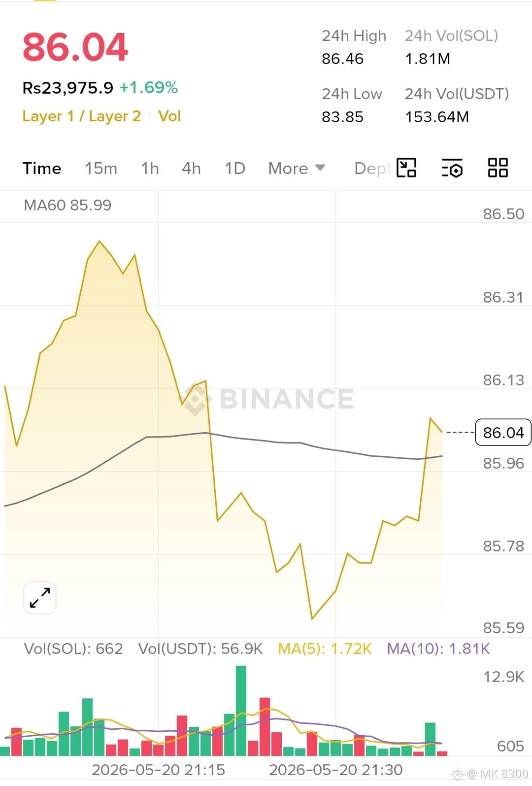Switch to the 4h interval
The height and width of the screenshot is (786, 532).
click(x=191, y=169)
